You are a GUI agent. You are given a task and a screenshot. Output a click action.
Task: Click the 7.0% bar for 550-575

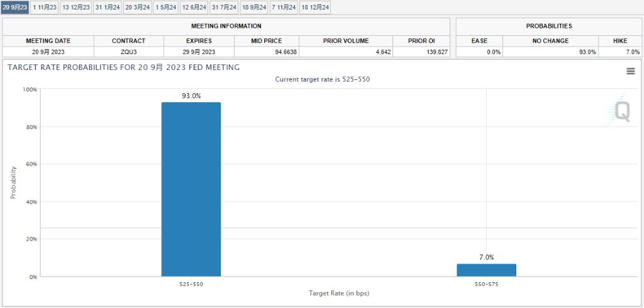click(486, 270)
